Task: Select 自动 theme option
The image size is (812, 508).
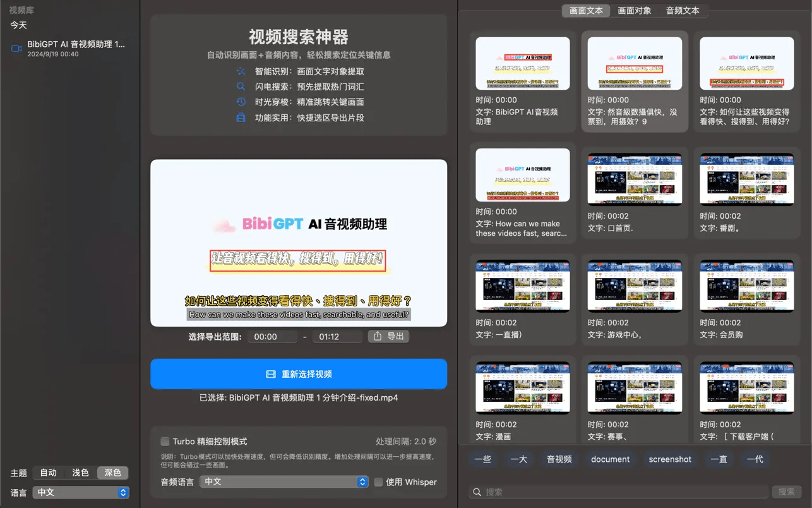Action: click(49, 473)
